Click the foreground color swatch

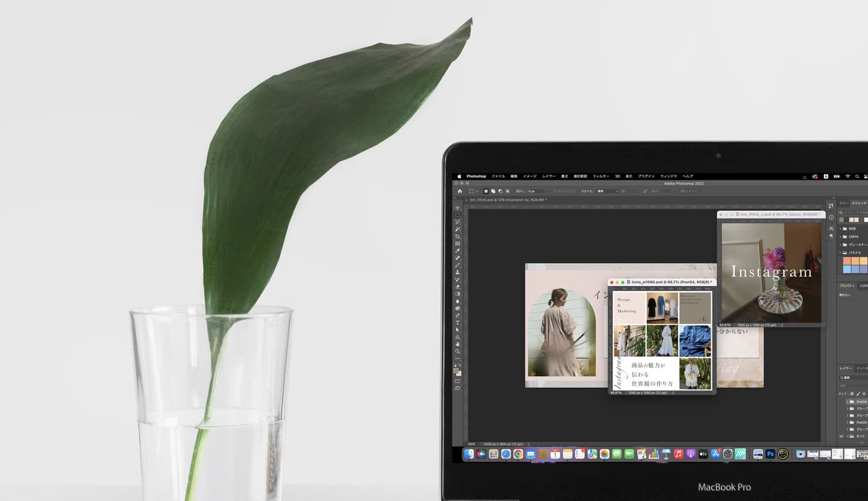click(x=456, y=371)
